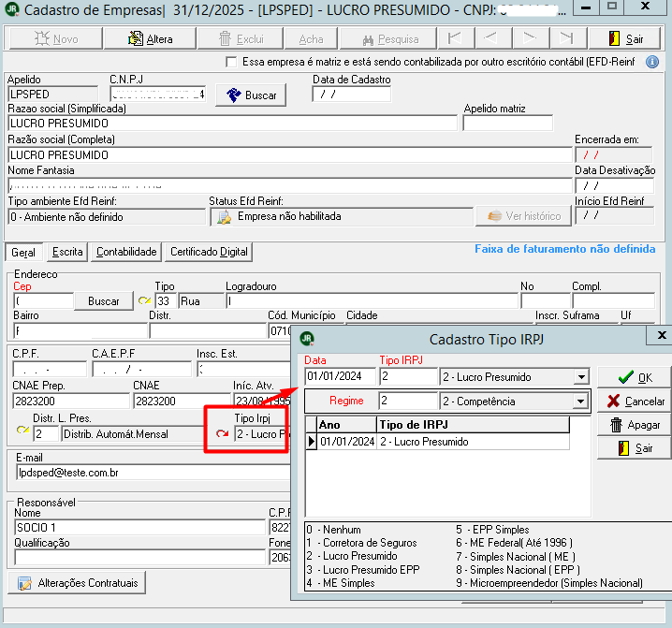Viewport: 672px width, 628px height.
Task: Click the Alterações Contratuais button
Action: click(x=77, y=582)
